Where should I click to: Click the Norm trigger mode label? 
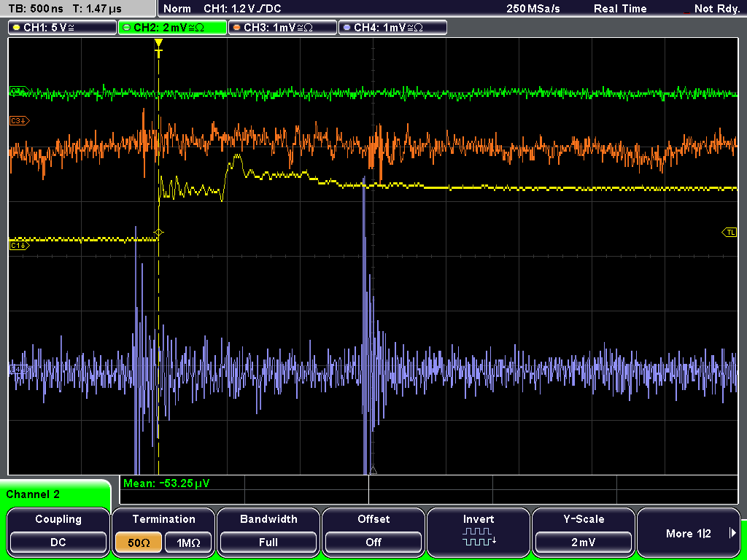tap(177, 9)
